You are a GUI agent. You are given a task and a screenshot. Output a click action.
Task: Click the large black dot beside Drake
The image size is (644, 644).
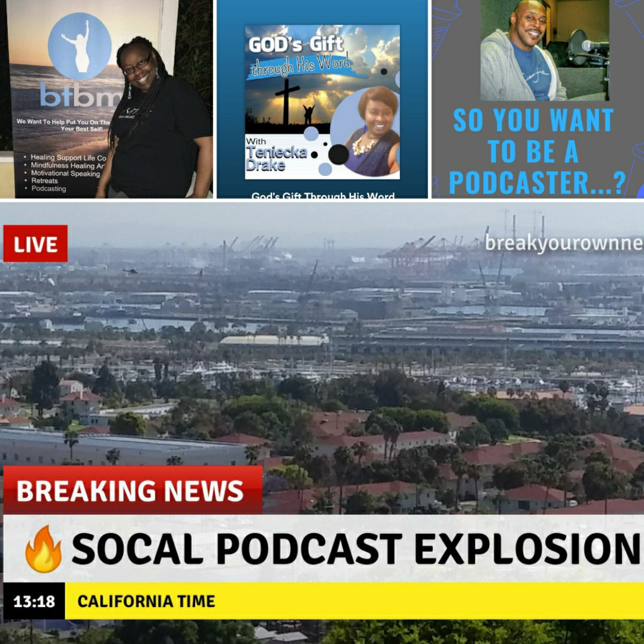click(x=338, y=155)
